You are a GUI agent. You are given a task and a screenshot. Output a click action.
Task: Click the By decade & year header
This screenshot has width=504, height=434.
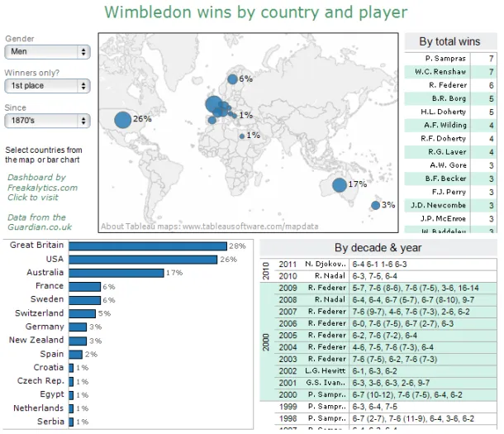point(378,248)
